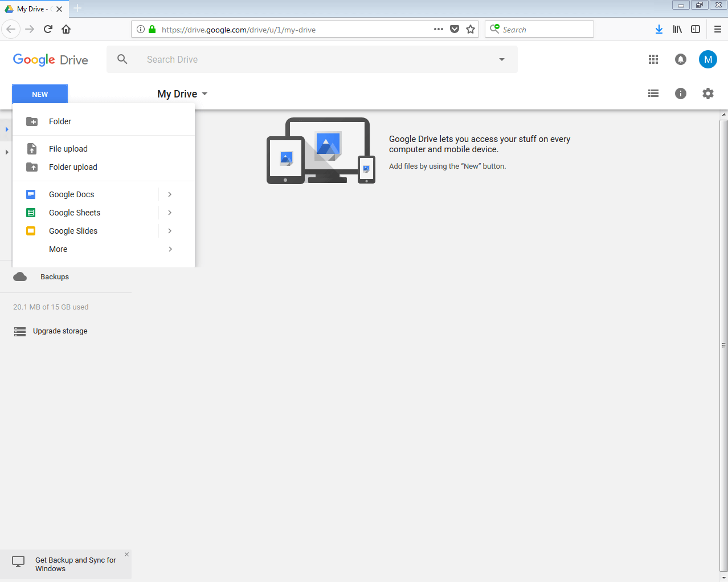
Task: Open a new browser tab
Action: [77, 9]
